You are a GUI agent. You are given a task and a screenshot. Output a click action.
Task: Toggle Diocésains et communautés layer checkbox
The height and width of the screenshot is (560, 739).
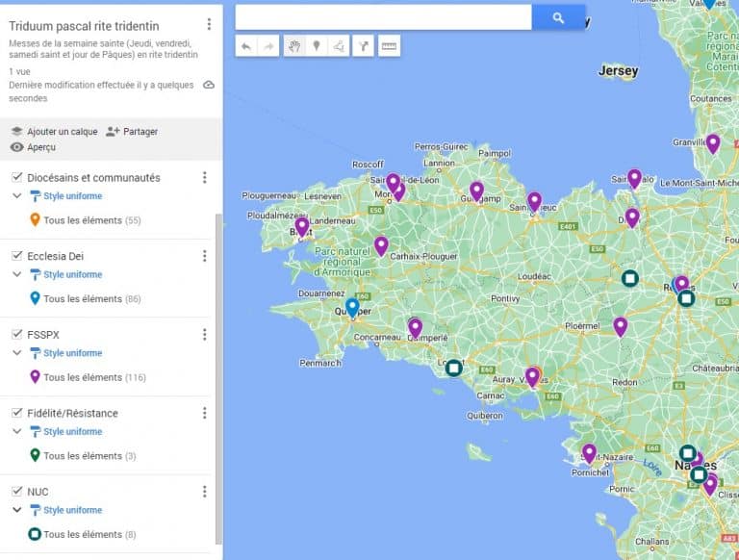coord(17,177)
